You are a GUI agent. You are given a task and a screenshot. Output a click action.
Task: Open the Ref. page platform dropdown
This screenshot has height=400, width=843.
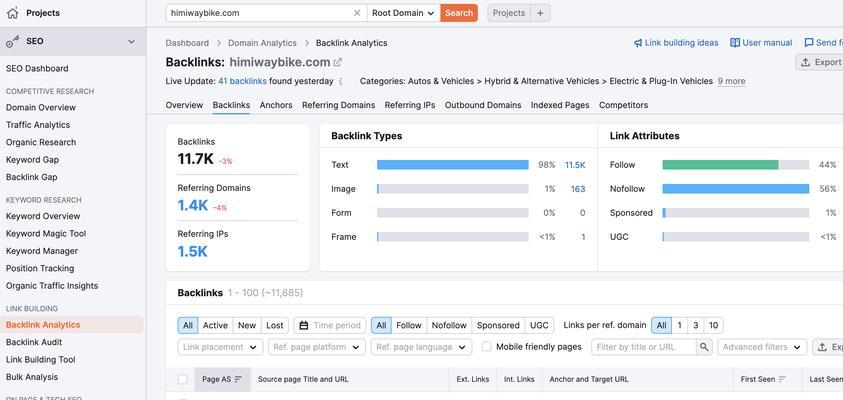pos(317,347)
